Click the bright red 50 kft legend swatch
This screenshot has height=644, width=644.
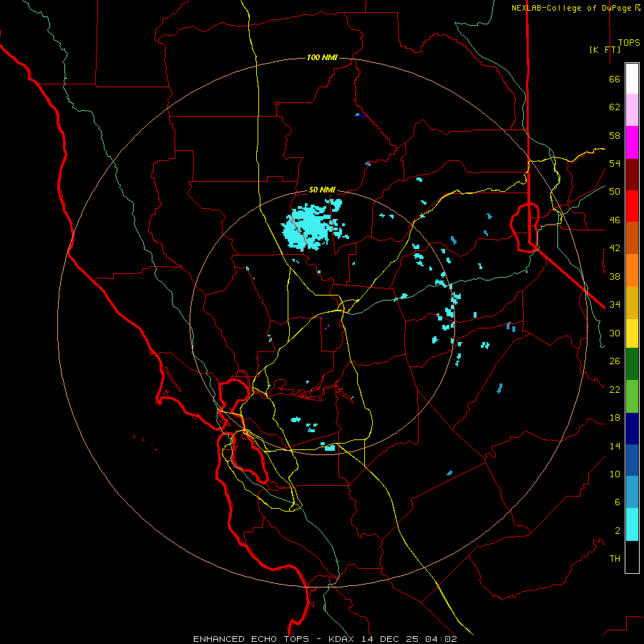click(x=632, y=206)
